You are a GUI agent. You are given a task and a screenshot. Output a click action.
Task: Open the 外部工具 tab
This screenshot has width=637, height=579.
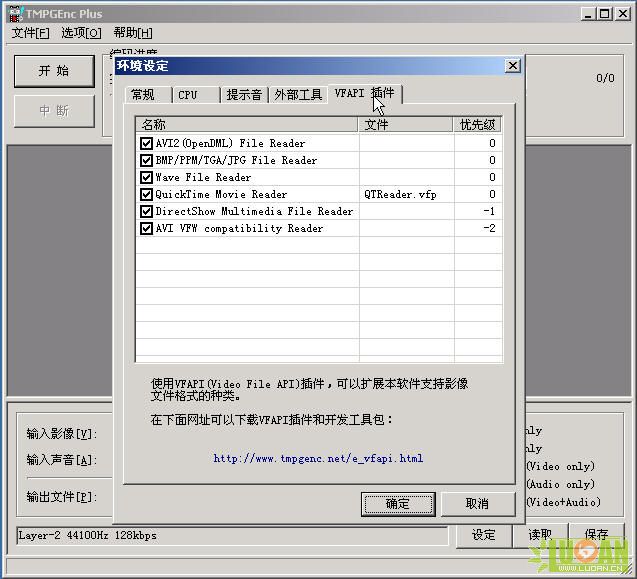tap(298, 95)
